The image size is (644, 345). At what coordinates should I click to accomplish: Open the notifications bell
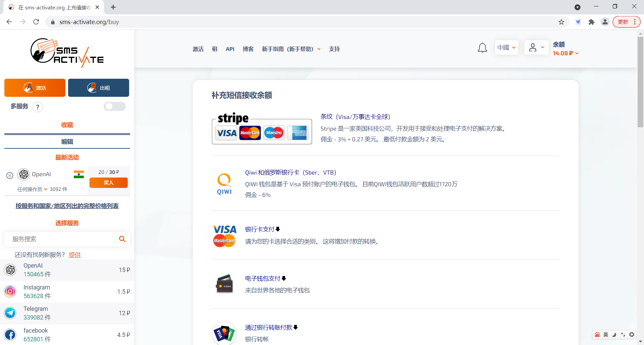482,48
